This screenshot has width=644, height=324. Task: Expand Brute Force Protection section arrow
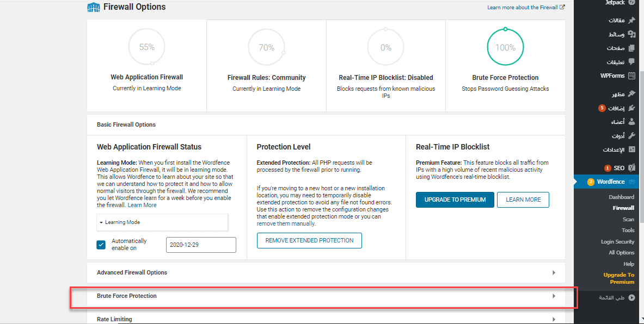[x=554, y=296]
